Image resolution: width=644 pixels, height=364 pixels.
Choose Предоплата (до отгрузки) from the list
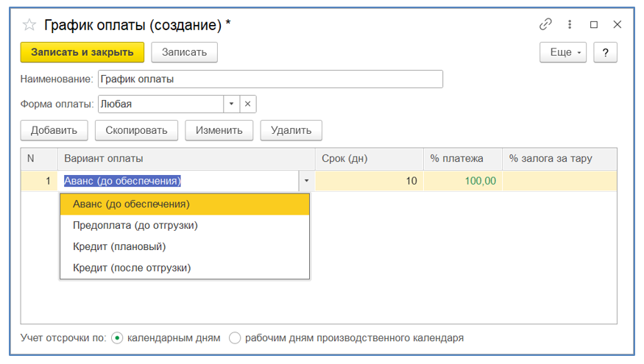click(135, 225)
